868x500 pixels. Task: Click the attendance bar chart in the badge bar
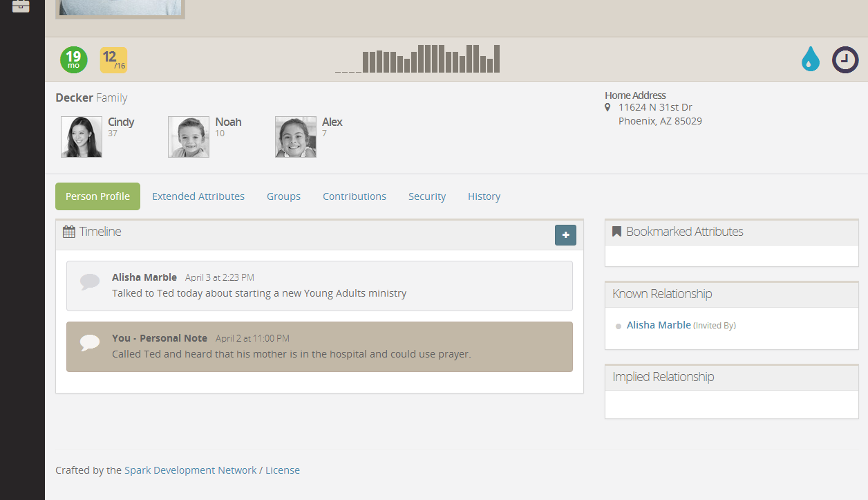tap(417, 59)
